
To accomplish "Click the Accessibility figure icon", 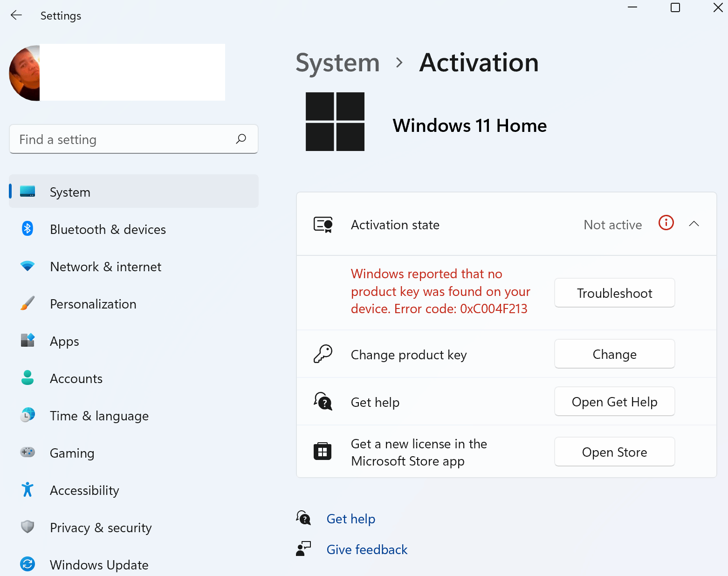I will (27, 490).
